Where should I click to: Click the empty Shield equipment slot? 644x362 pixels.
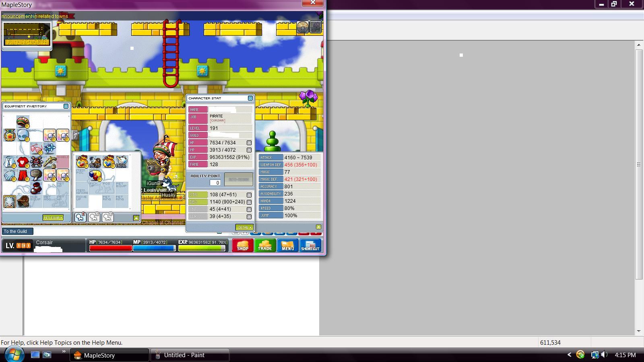point(63,162)
